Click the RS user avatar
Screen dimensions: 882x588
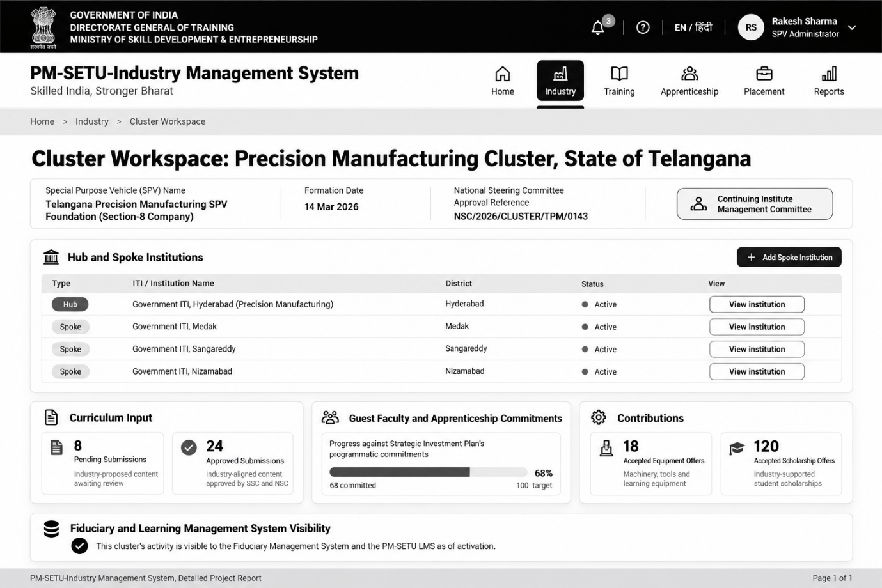[751, 27]
